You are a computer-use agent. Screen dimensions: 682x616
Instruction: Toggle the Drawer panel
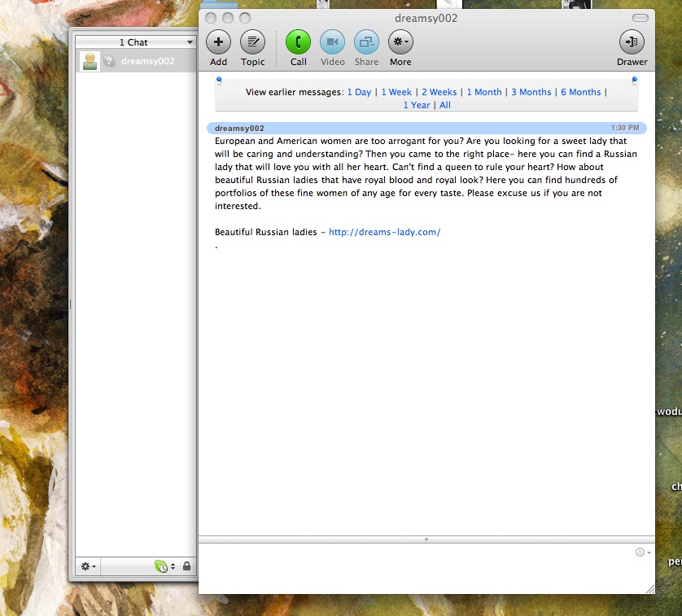click(x=632, y=42)
